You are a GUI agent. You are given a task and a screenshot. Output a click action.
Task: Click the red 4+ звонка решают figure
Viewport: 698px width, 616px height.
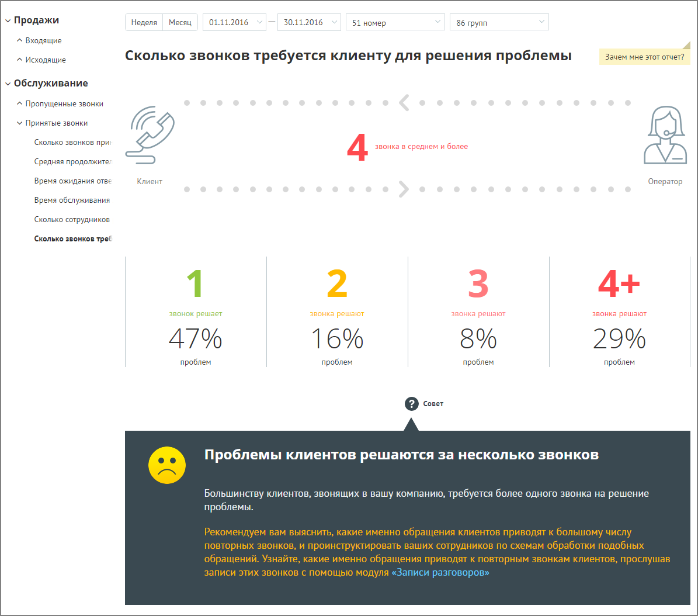point(619,283)
